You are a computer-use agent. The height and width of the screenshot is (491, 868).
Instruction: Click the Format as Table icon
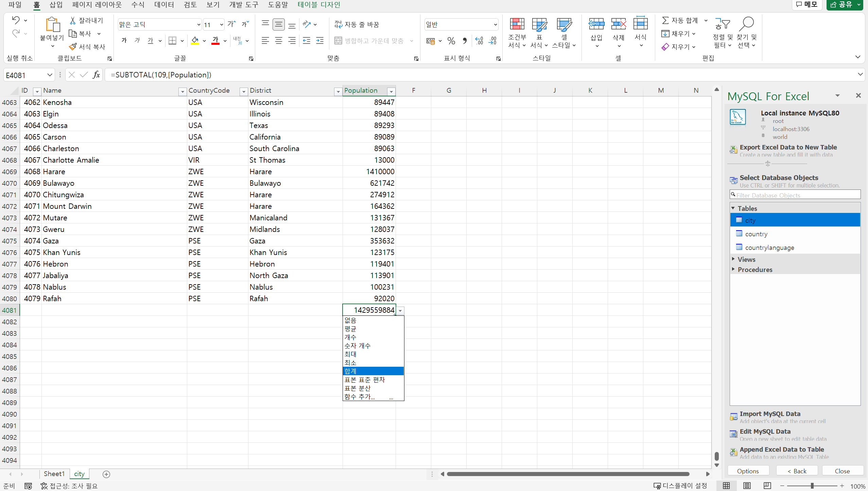pos(539,24)
